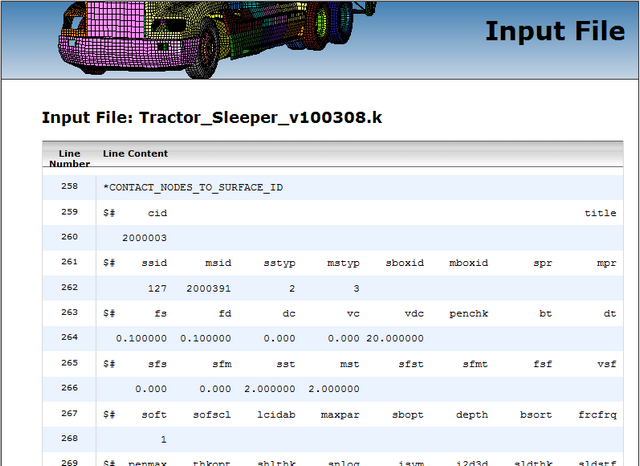This screenshot has height=466, width=640.
Task: Click the "title" label on line 259
Action: pyautogui.click(x=600, y=213)
